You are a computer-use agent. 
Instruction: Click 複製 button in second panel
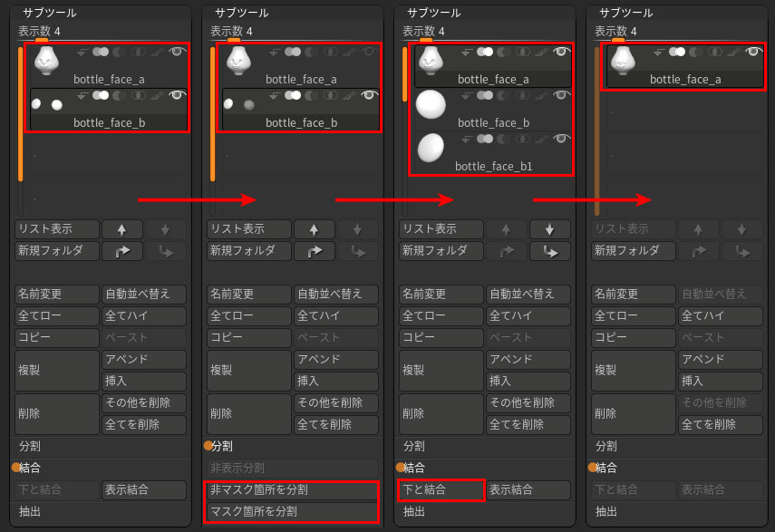click(248, 371)
